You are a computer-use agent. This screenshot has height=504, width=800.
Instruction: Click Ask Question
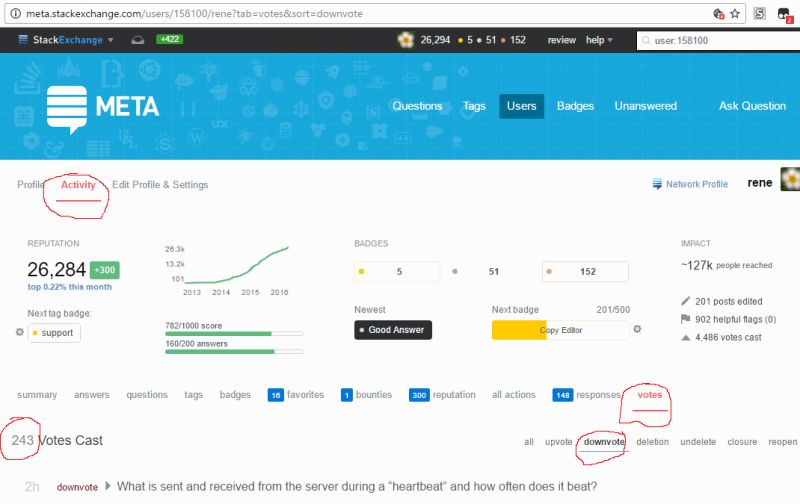[x=752, y=106]
